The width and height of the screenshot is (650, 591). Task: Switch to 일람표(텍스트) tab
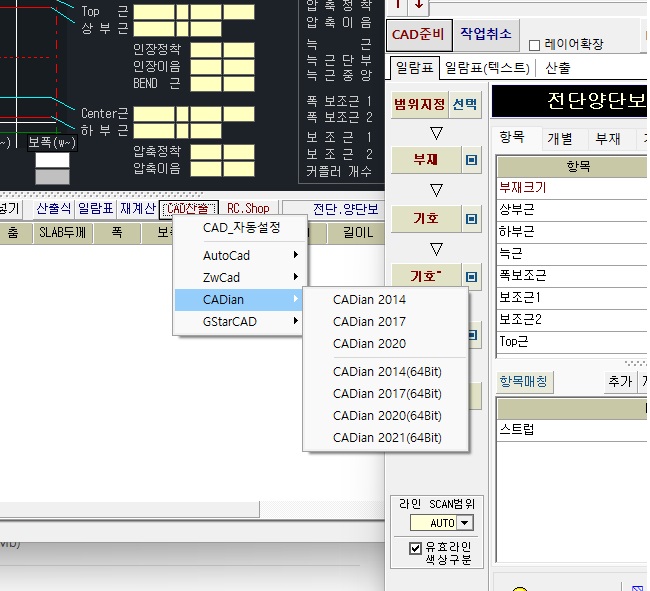tap(487, 68)
